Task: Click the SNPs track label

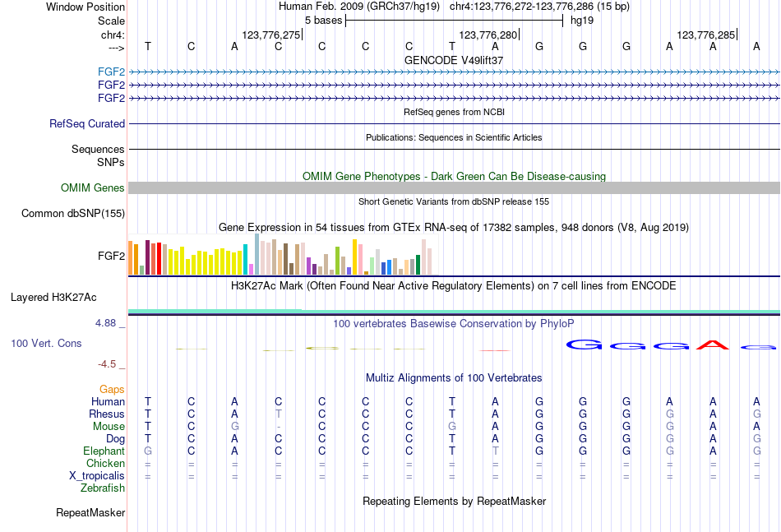Action: click(x=111, y=162)
